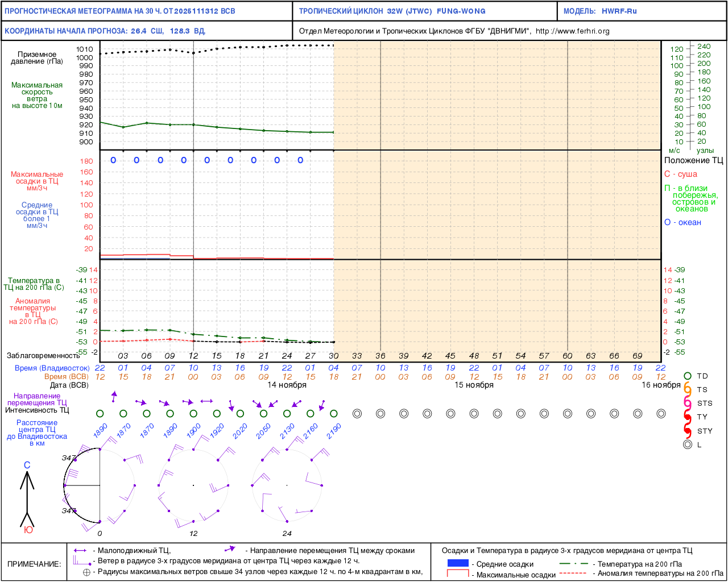This screenshot has height=582, width=728.
Task: Click the model name HWRF-Ru header
Action: coord(619,11)
